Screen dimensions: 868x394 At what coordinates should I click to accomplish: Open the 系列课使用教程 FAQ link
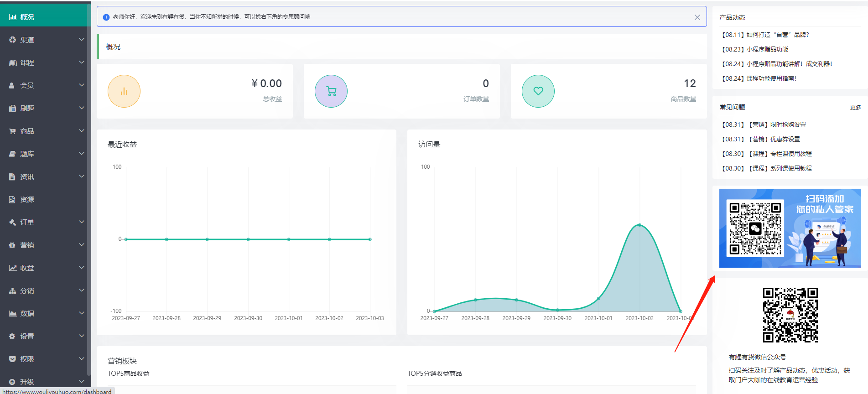point(766,168)
